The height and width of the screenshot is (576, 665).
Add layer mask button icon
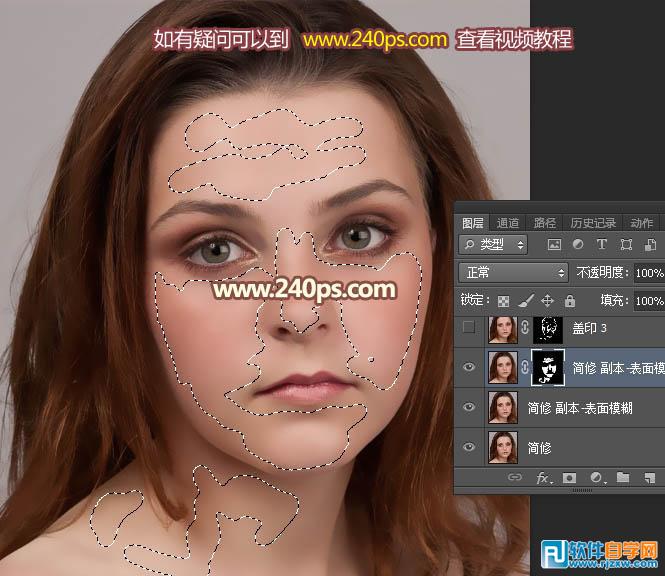click(x=569, y=478)
